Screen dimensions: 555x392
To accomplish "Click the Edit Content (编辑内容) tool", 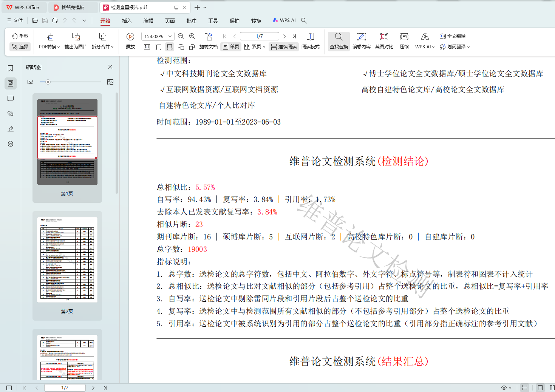I will (362, 41).
